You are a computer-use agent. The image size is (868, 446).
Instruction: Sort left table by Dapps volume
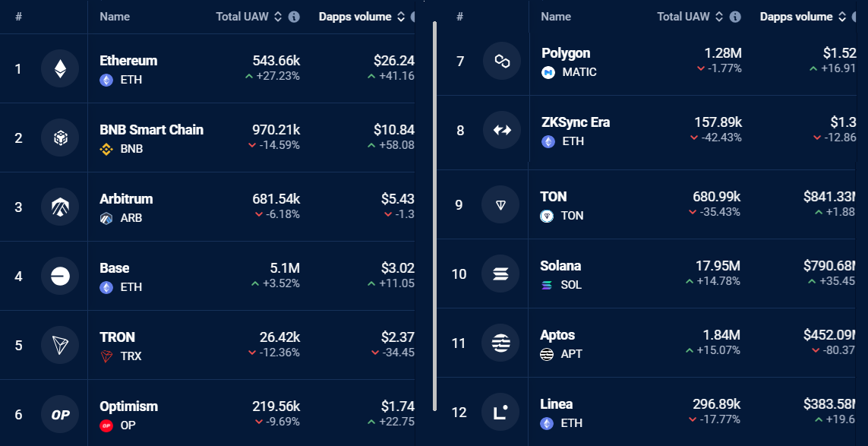coord(401,17)
